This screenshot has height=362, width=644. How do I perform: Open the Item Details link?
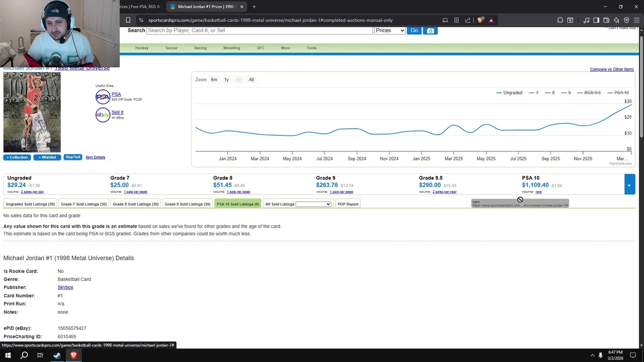click(x=95, y=157)
